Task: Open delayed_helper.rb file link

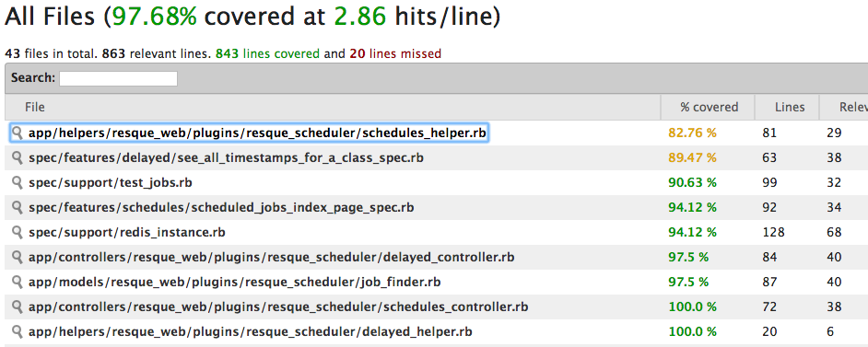Action: coord(251,332)
